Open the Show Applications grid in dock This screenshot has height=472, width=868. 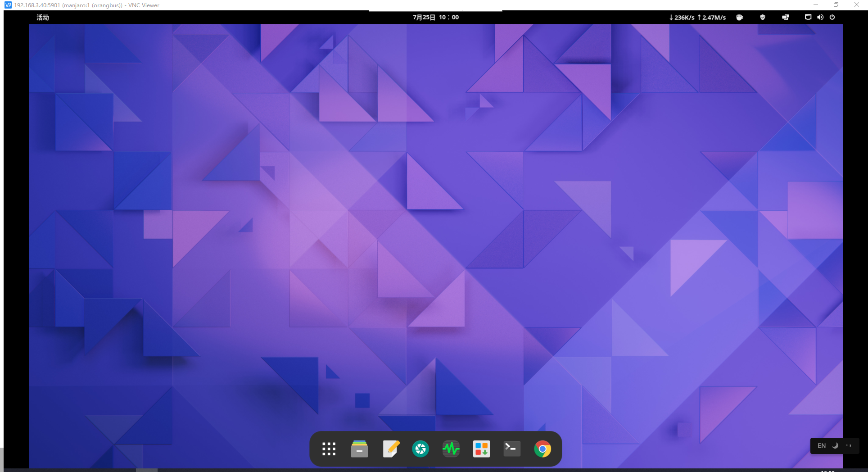[x=329, y=449]
